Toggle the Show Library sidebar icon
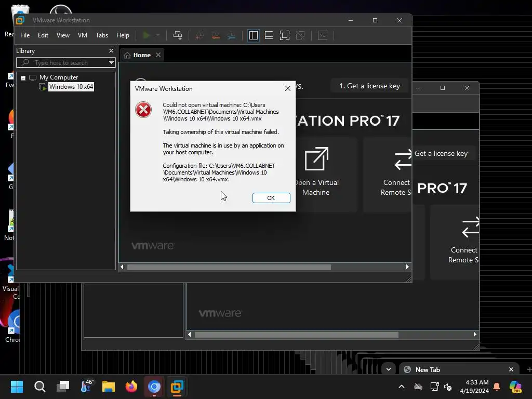This screenshot has height=399, width=532. tap(254, 35)
